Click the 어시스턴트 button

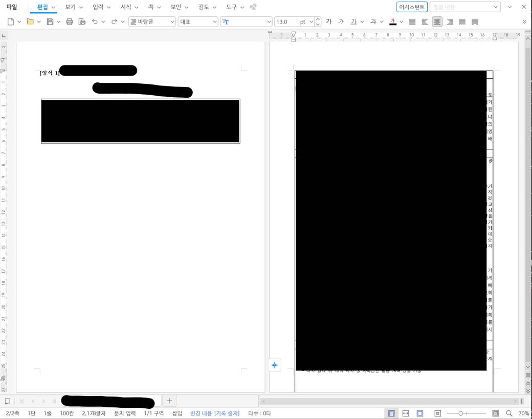412,7
